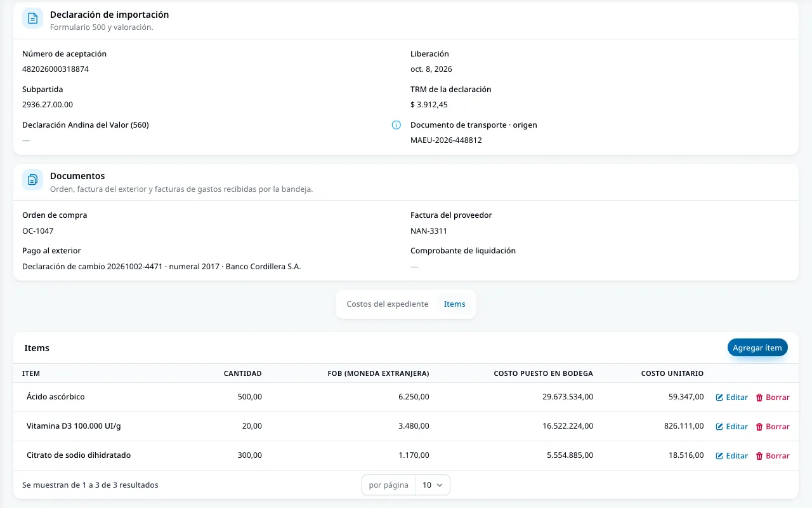Click purchase order OC-1047
Screen dimensions: 812x508
38,231
